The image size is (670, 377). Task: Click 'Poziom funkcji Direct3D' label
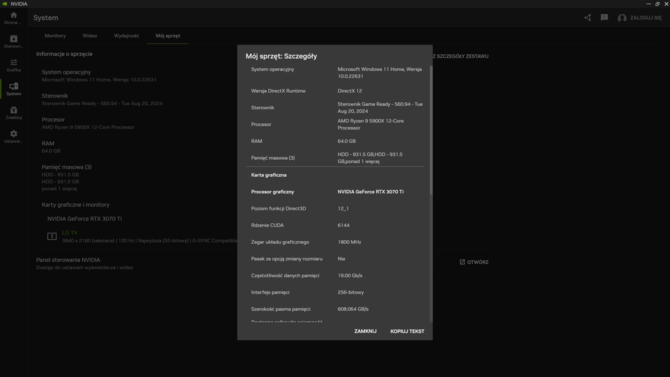[279, 209]
